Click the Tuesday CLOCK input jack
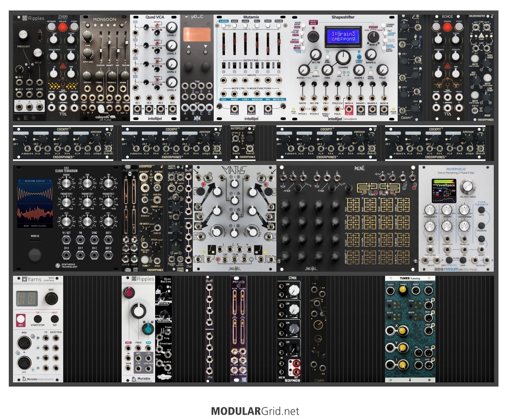Screen dimensions: 511x420 pyautogui.click(x=391, y=291)
